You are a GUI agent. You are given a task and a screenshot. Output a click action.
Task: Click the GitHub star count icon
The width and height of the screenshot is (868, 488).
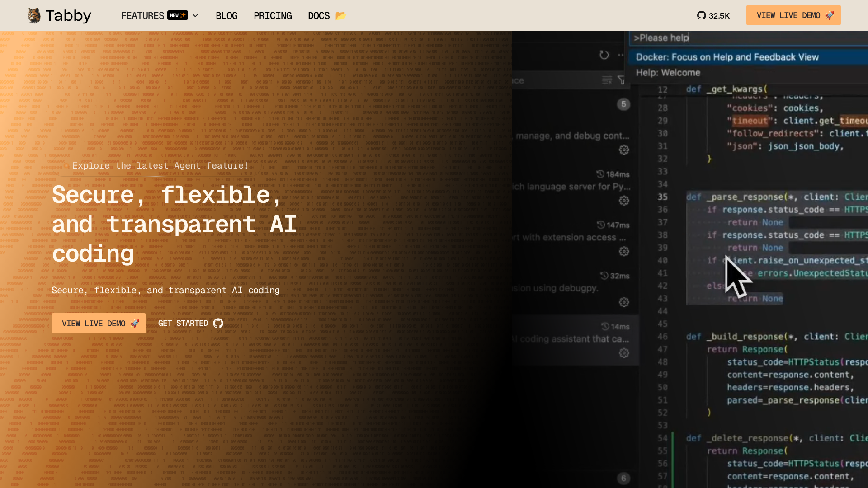point(701,15)
